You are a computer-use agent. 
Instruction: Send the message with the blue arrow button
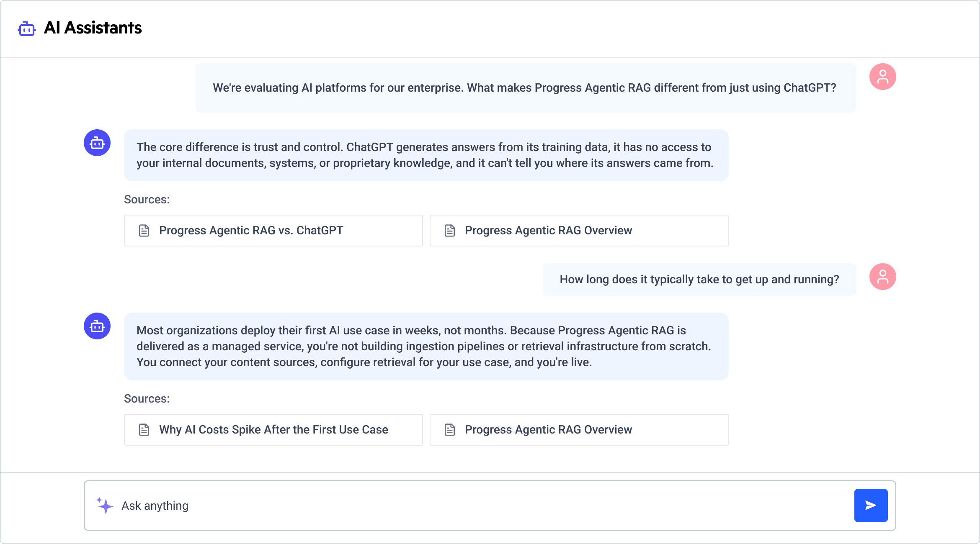pyautogui.click(x=871, y=506)
